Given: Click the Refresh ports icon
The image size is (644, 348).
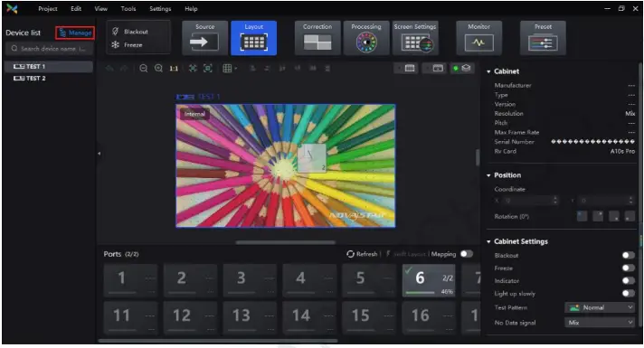Looking at the screenshot, I should tap(350, 254).
